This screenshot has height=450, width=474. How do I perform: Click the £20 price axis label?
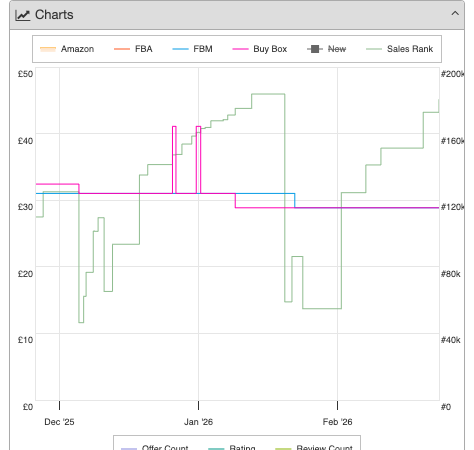tap(25, 274)
